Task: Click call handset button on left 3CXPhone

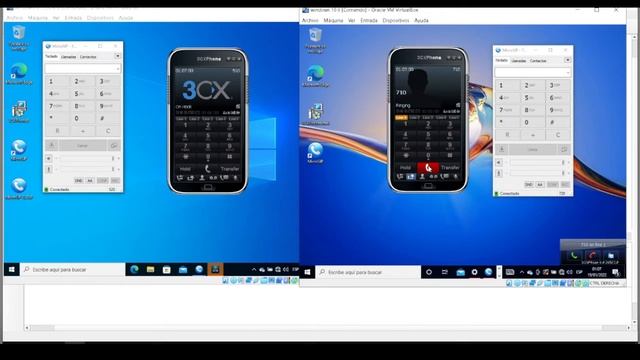Action: pos(207,169)
